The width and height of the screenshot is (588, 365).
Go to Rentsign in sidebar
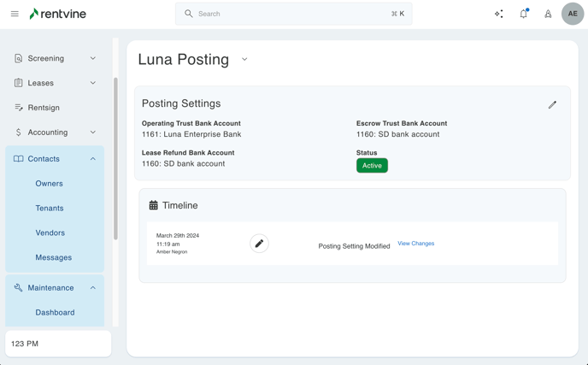[x=44, y=108]
